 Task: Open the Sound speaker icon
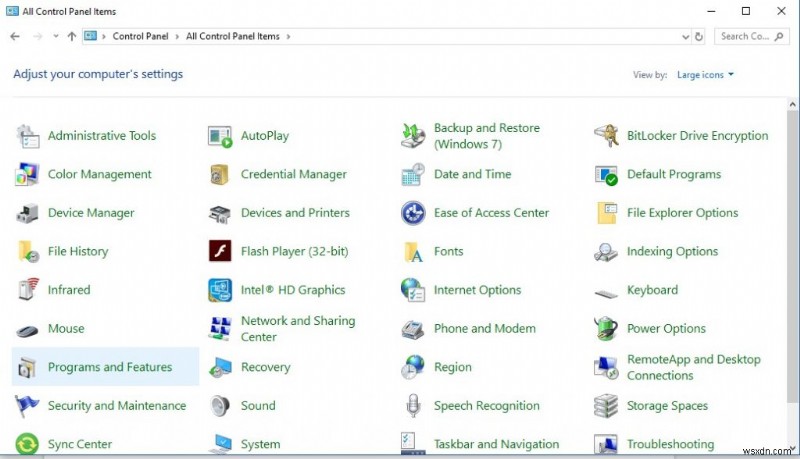pos(220,406)
